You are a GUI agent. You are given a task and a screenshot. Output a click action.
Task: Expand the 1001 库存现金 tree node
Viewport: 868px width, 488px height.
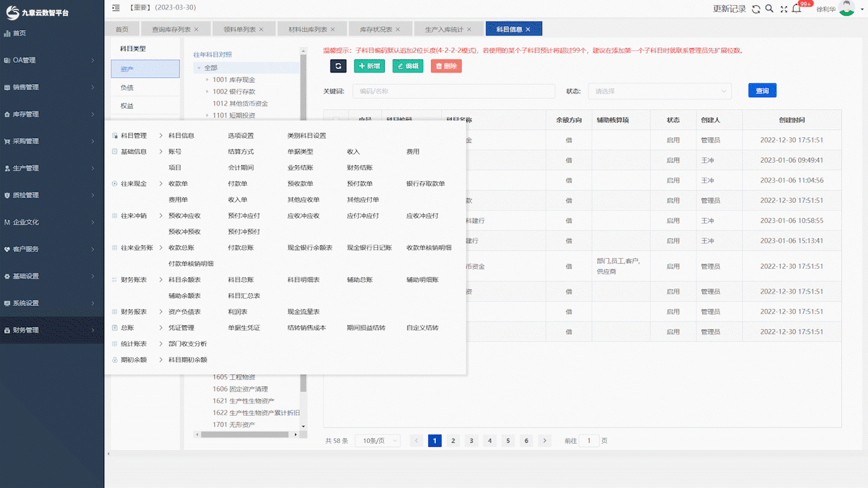click(207, 80)
